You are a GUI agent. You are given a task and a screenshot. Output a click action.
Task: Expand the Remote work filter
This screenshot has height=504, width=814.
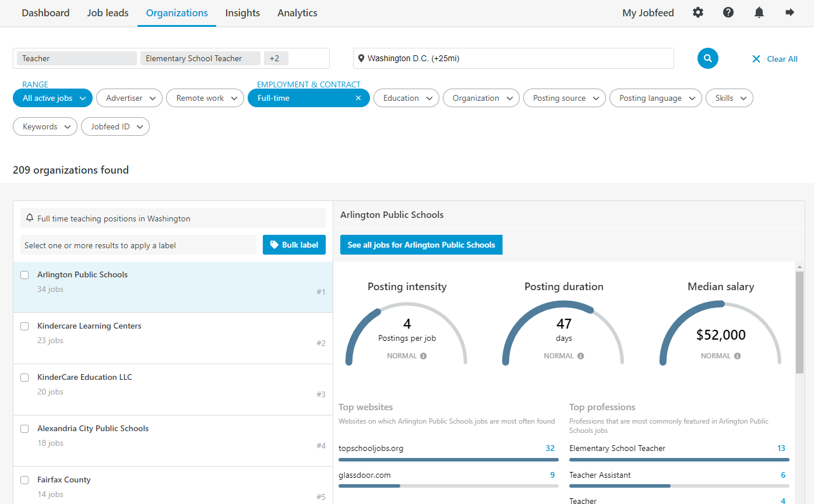[205, 98]
